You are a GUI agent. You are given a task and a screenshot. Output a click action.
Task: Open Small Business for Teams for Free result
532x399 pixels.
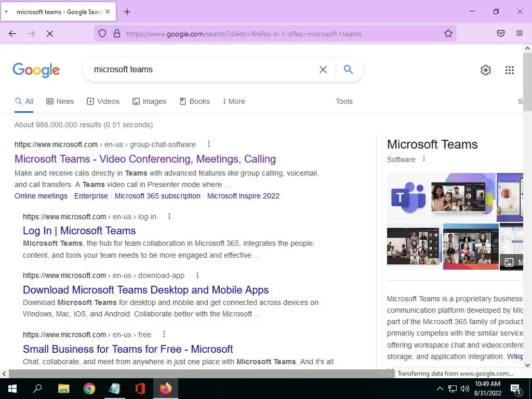click(128, 349)
